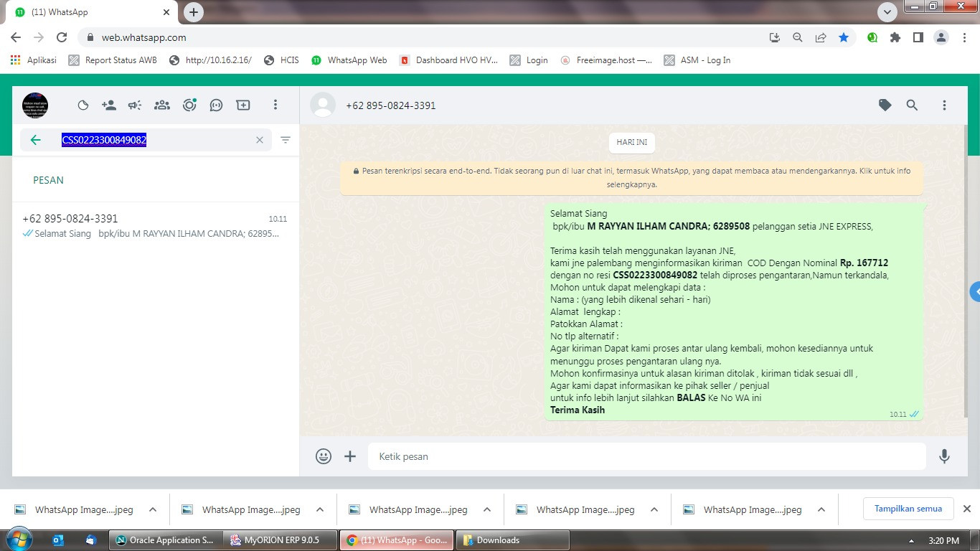Viewport: 980px width, 551px height.
Task: Open first WhatsApp Image download item
Action: point(76,509)
